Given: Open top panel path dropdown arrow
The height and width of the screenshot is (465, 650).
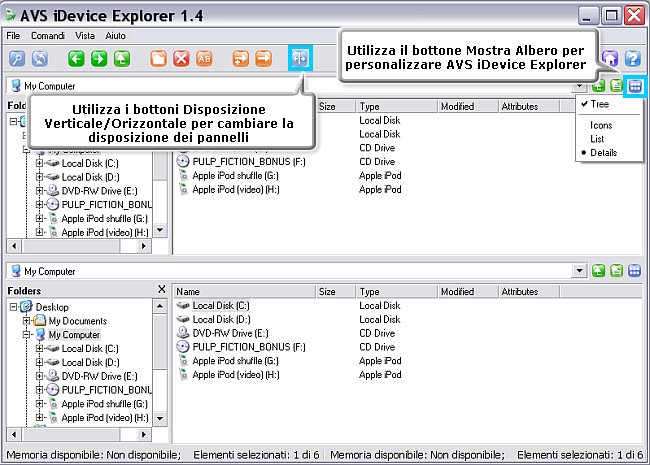Looking at the screenshot, I should click(579, 87).
